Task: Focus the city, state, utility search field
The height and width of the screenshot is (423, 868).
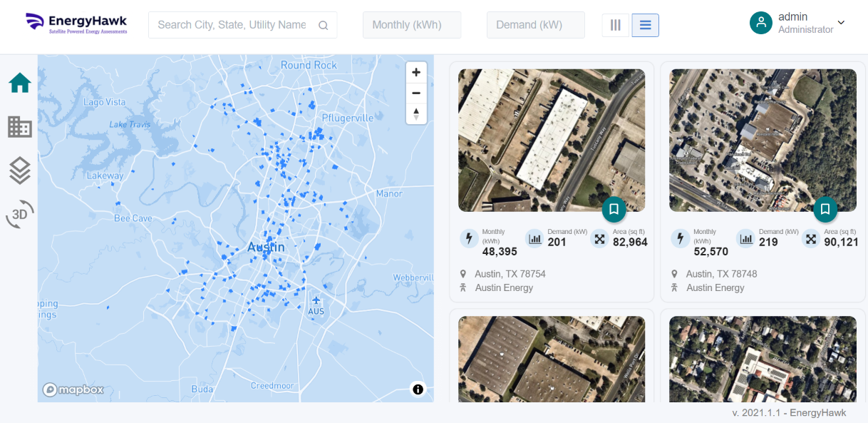Action: pos(242,25)
